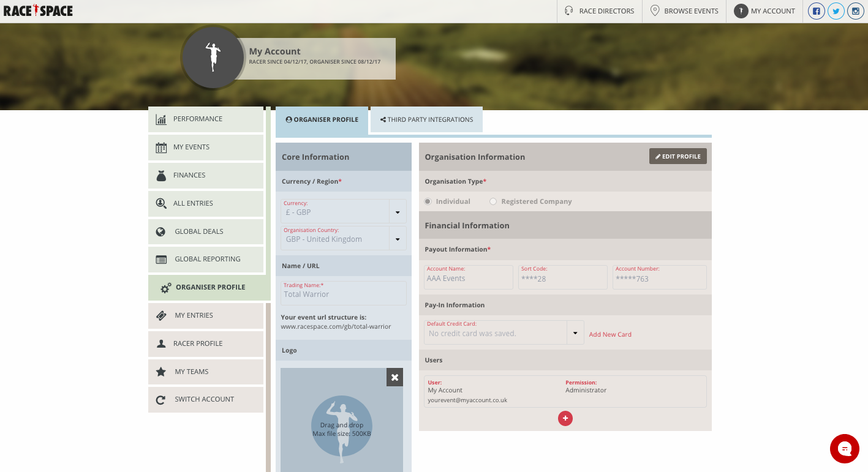Expand the Organisation Country dropdown
This screenshot has height=472, width=868.
pos(398,239)
